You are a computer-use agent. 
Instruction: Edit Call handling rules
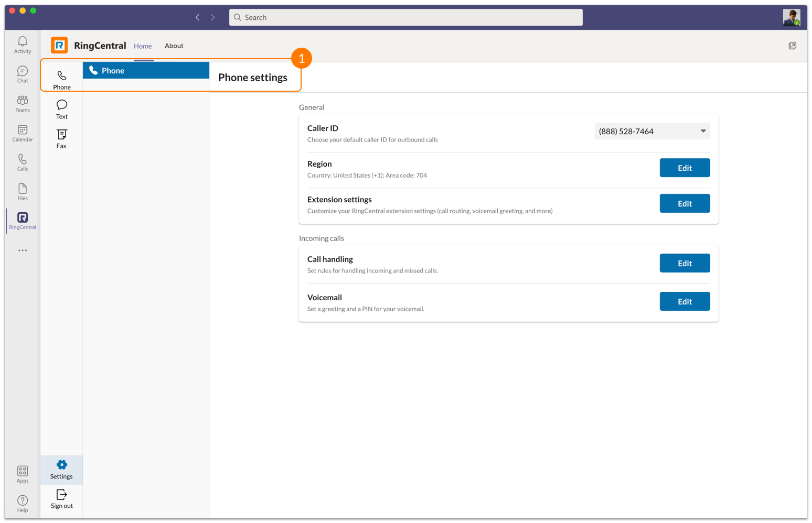(685, 263)
